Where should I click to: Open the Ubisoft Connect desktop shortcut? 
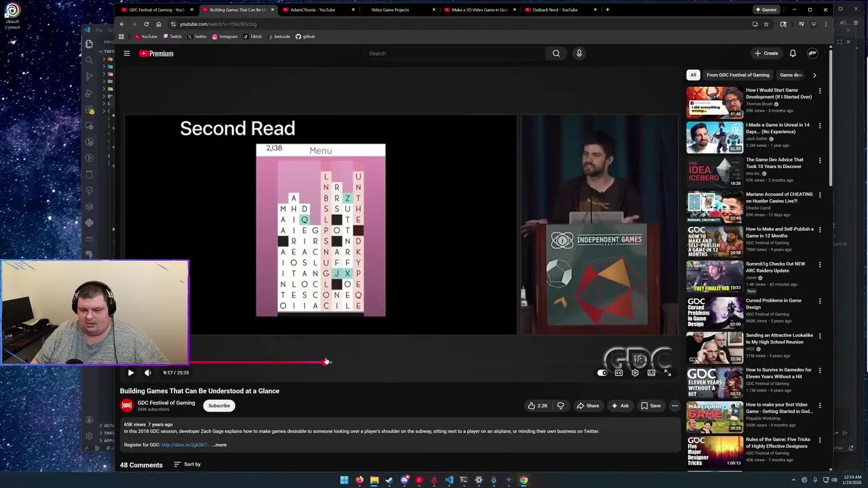[x=12, y=16]
